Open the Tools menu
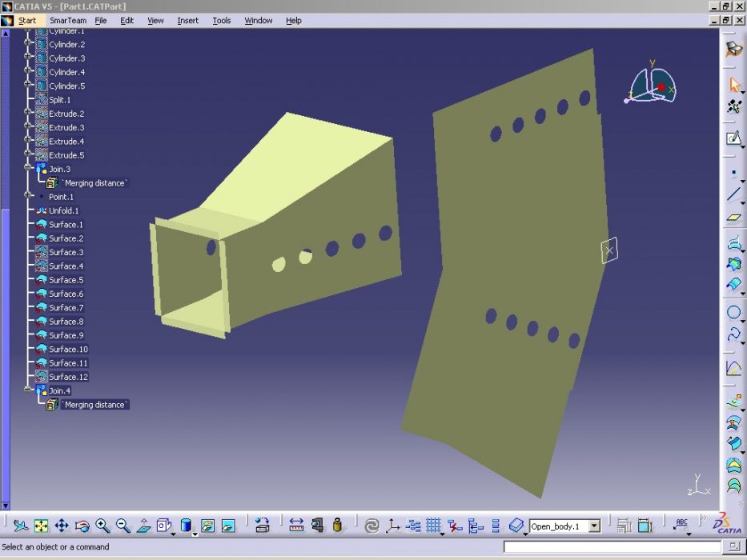Screen dimensions: 747x560 coord(222,20)
